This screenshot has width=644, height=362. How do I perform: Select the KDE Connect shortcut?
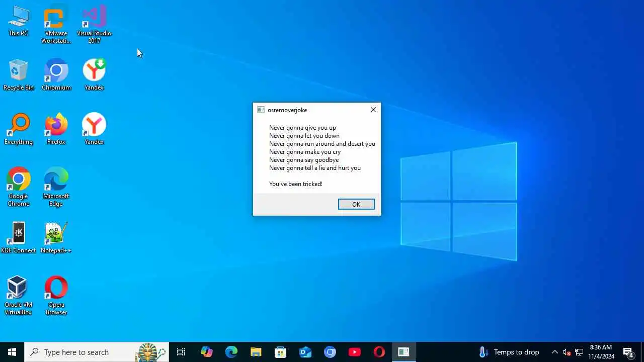(19, 238)
